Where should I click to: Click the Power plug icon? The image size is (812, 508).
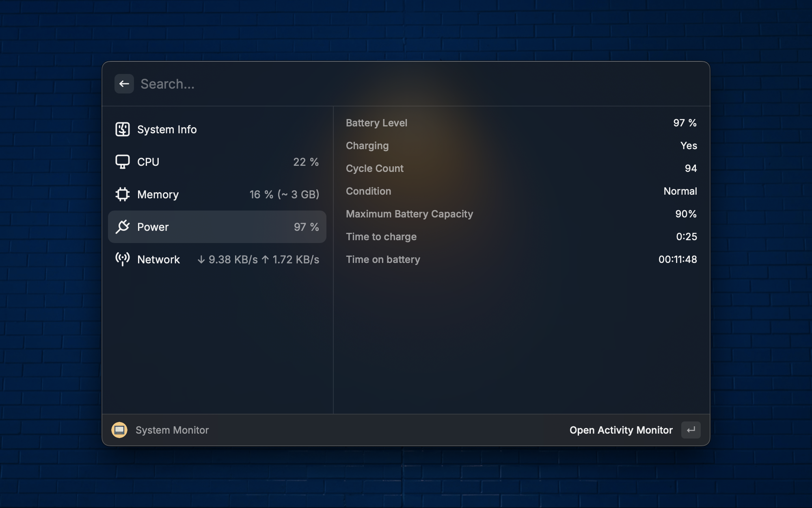click(x=122, y=227)
